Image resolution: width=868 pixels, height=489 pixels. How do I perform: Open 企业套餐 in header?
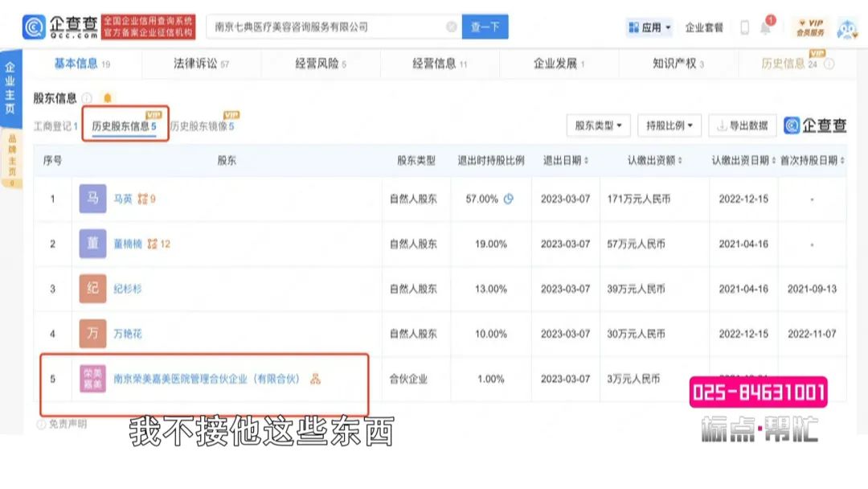(704, 27)
